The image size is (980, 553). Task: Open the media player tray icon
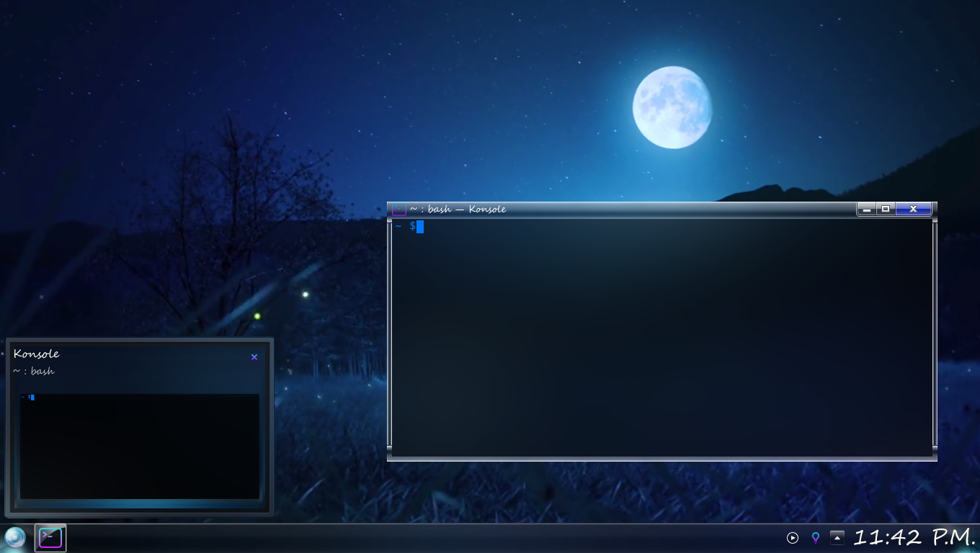pyautogui.click(x=793, y=537)
